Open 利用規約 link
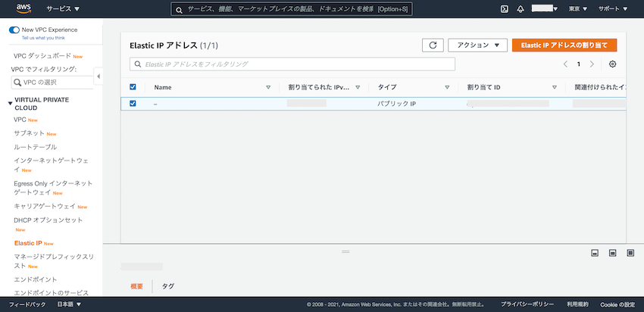 click(x=577, y=304)
